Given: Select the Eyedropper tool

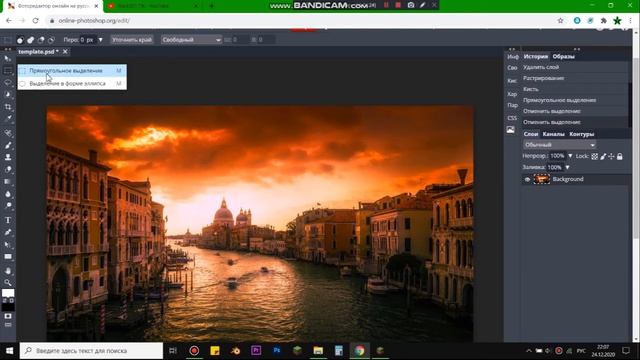Looking at the screenshot, I should pos(8,118).
